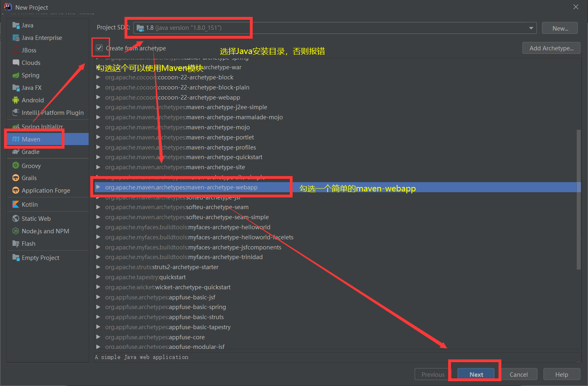Click the IntelliJ logo in title bar
588x386 pixels.
[x=8, y=7]
